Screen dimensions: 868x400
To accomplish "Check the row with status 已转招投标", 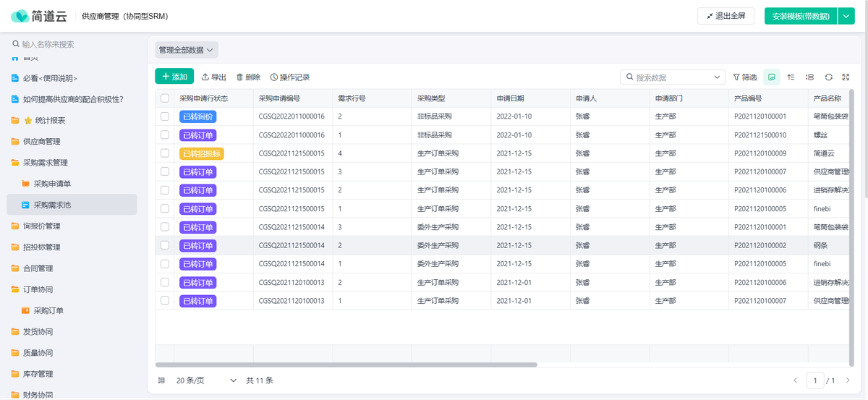I will tap(165, 153).
